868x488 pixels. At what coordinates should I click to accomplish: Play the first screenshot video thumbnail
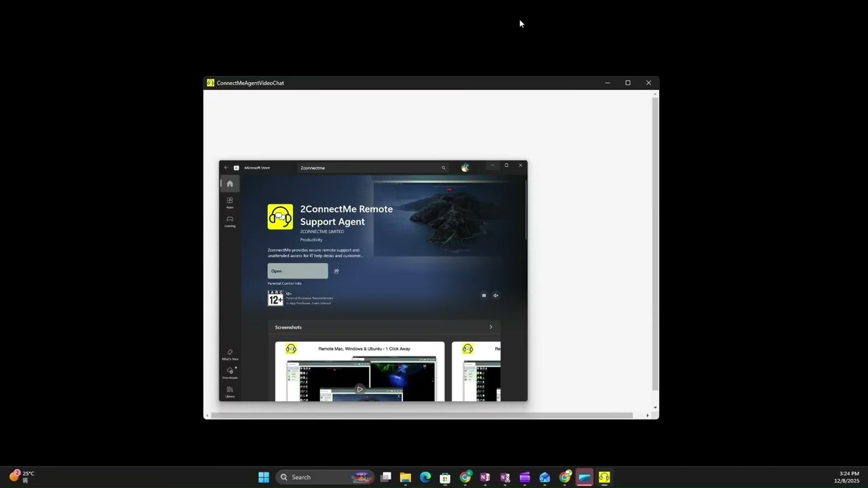click(x=359, y=389)
